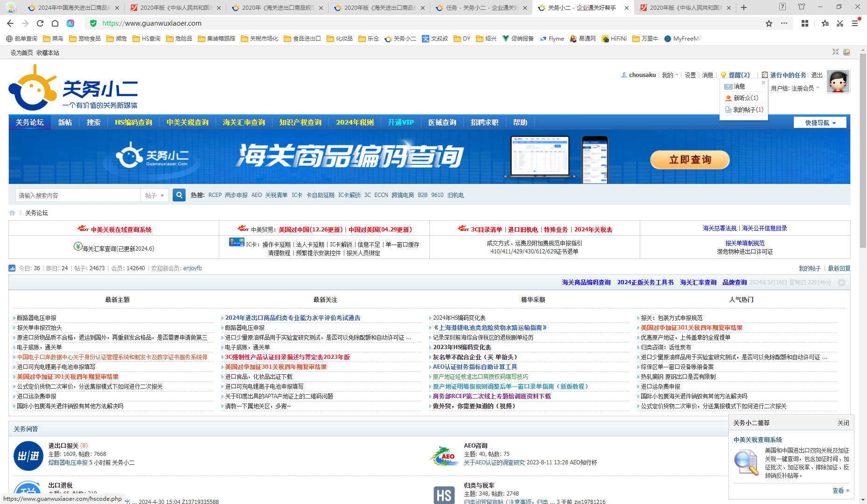Switch to browser tab 任务 - 关务小二
The image size is (867, 504).
481,7
